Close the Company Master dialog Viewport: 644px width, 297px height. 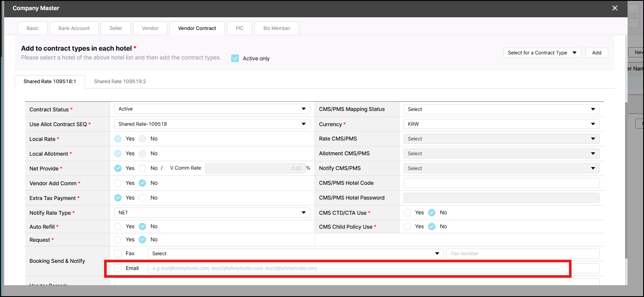click(615, 8)
